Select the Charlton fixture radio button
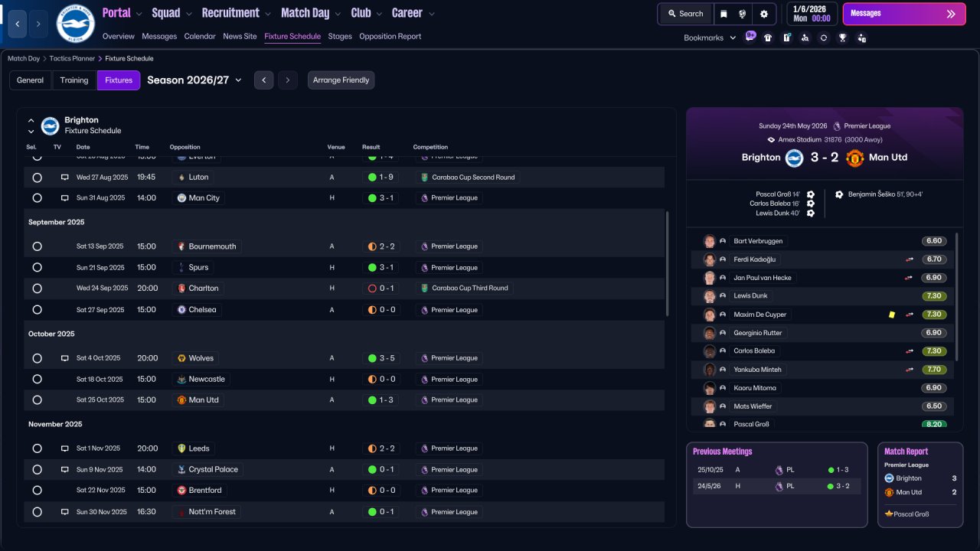This screenshot has width=980, height=551. [37, 289]
